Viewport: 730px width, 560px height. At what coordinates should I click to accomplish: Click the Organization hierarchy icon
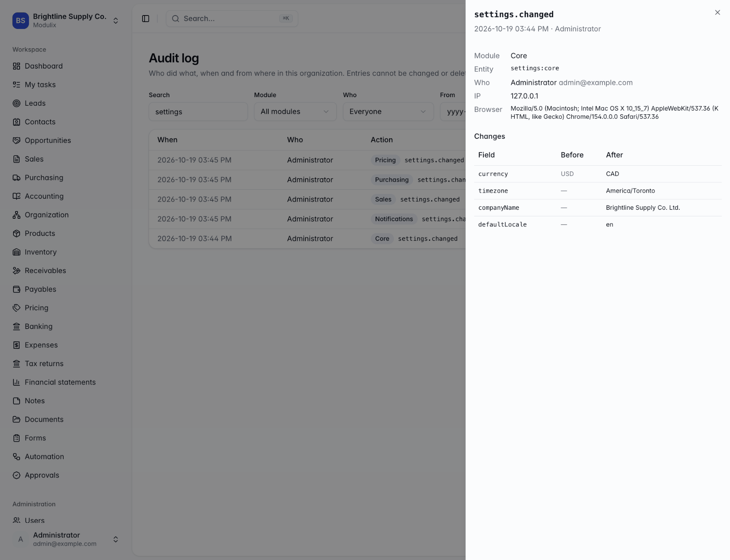point(16,215)
